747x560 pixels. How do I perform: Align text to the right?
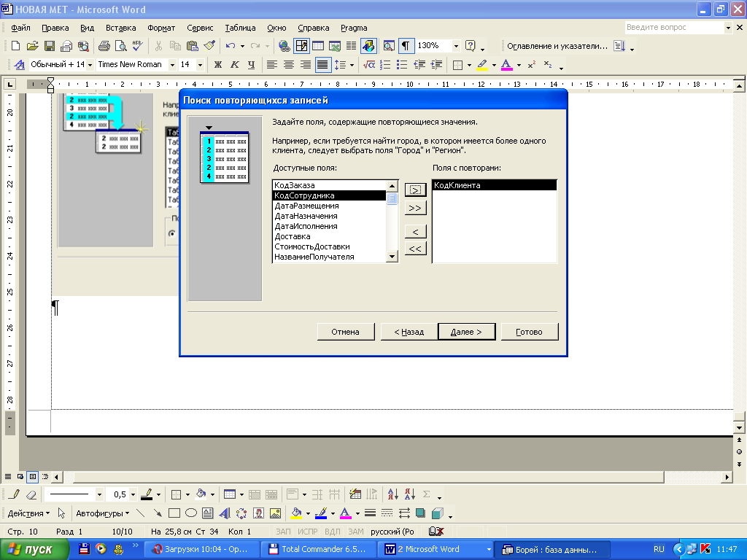pos(306,64)
